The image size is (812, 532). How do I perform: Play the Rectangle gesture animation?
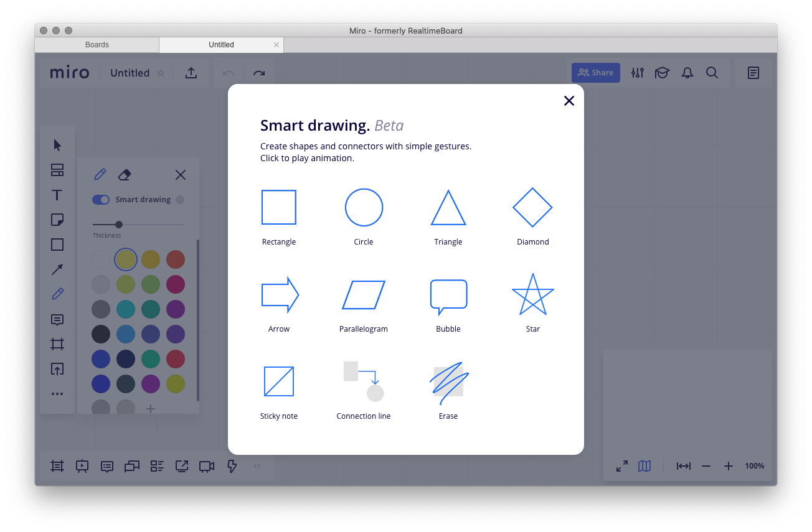coord(279,208)
